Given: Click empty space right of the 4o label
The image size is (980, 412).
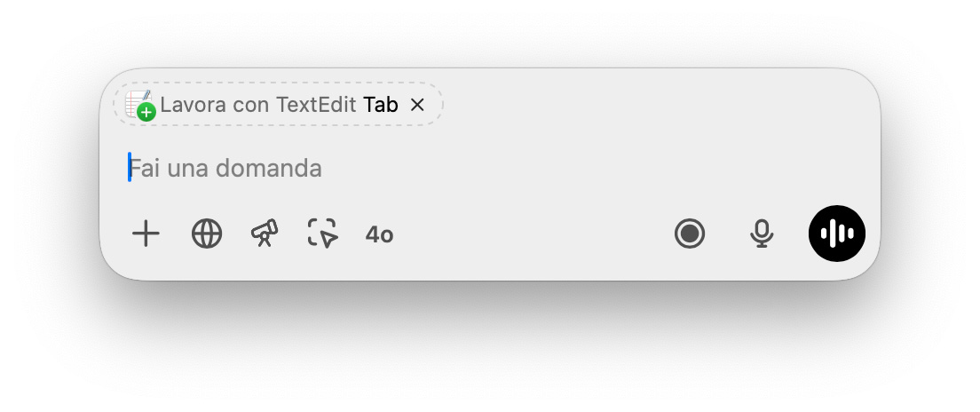Looking at the screenshot, I should pos(533,234).
